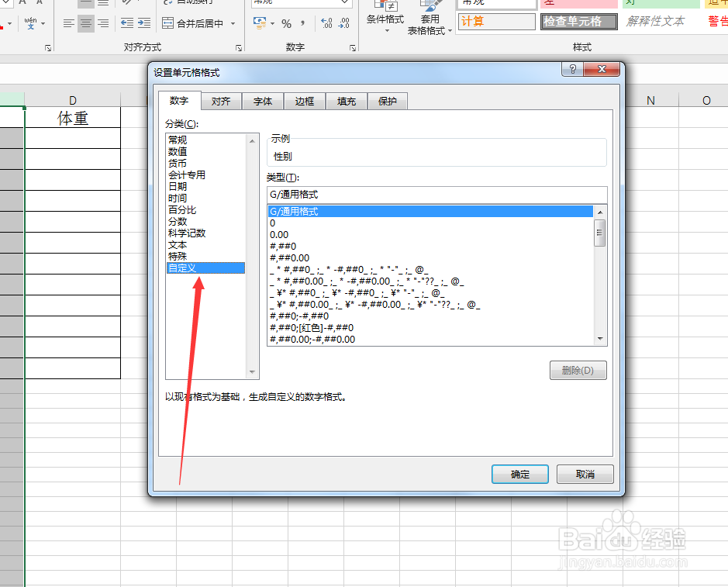The image size is (728, 587).
Task: Click the help question mark in dialog
Action: [x=572, y=69]
